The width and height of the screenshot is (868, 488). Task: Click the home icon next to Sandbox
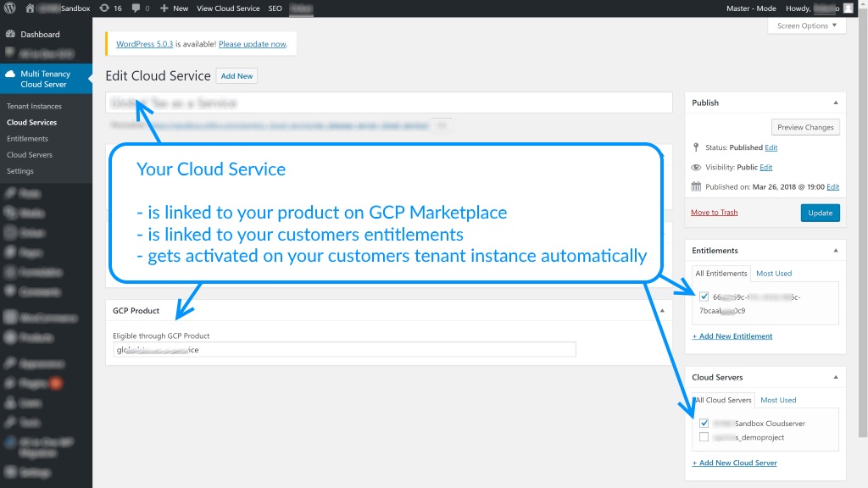point(30,8)
